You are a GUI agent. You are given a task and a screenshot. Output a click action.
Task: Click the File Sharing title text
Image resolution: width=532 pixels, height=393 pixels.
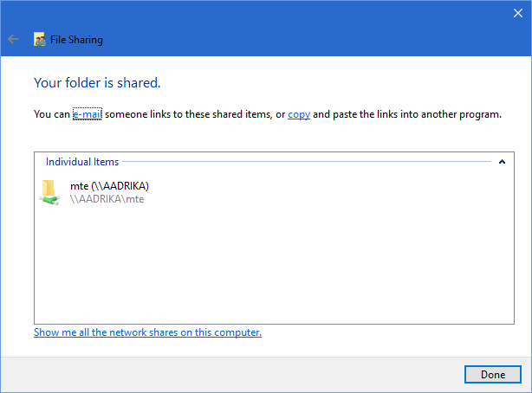[x=76, y=39]
